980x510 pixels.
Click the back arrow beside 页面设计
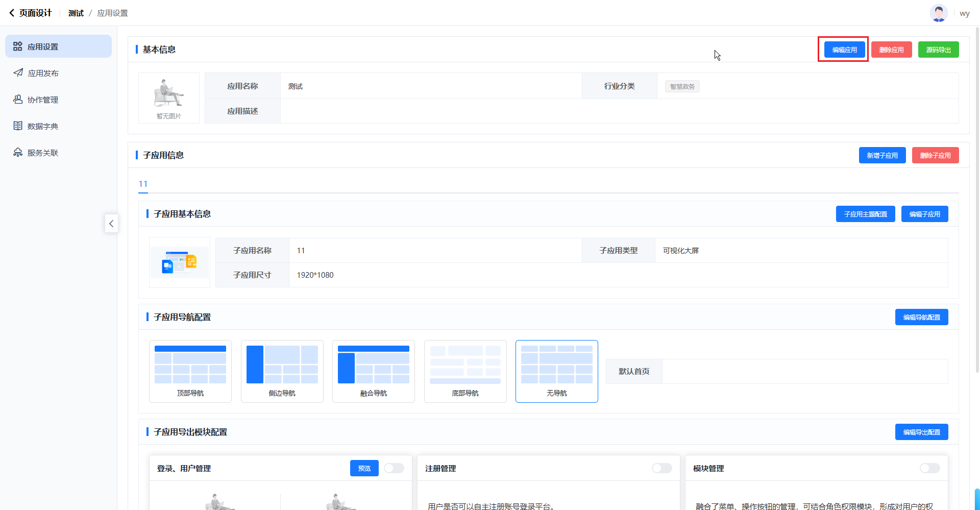pos(12,13)
